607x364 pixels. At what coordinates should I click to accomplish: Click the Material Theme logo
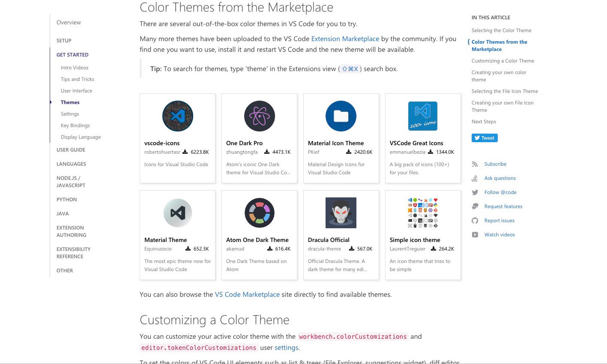pos(178,213)
